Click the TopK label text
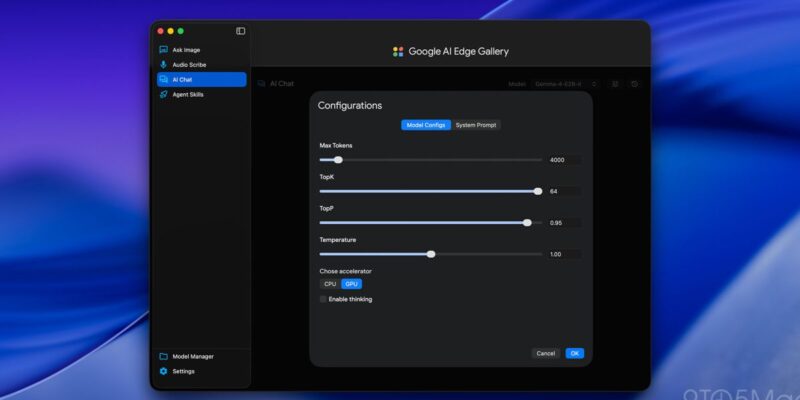The height and width of the screenshot is (400, 800). (327, 177)
